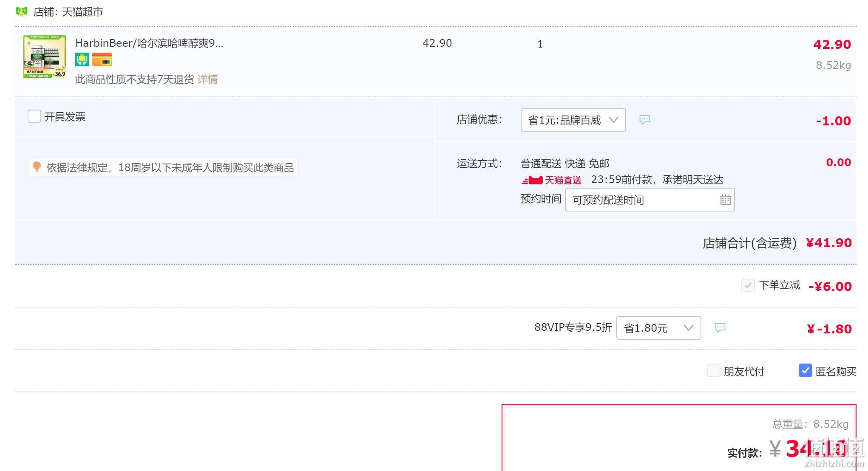
Task: Click the quantity value 1
Action: point(540,44)
